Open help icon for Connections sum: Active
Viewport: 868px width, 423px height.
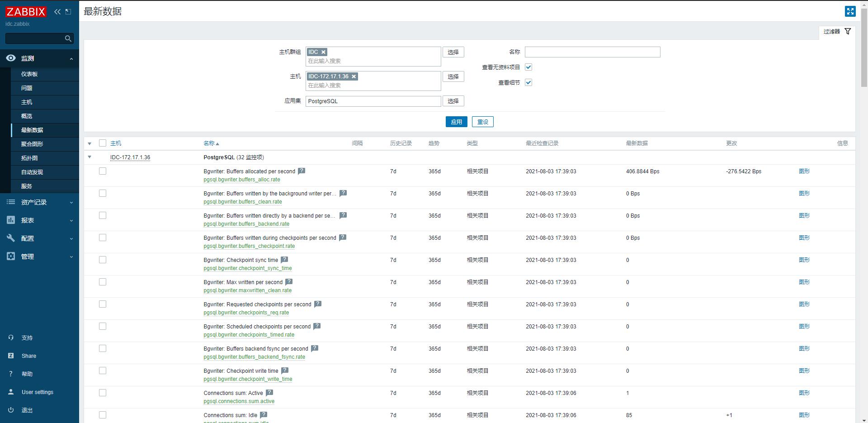click(x=269, y=393)
